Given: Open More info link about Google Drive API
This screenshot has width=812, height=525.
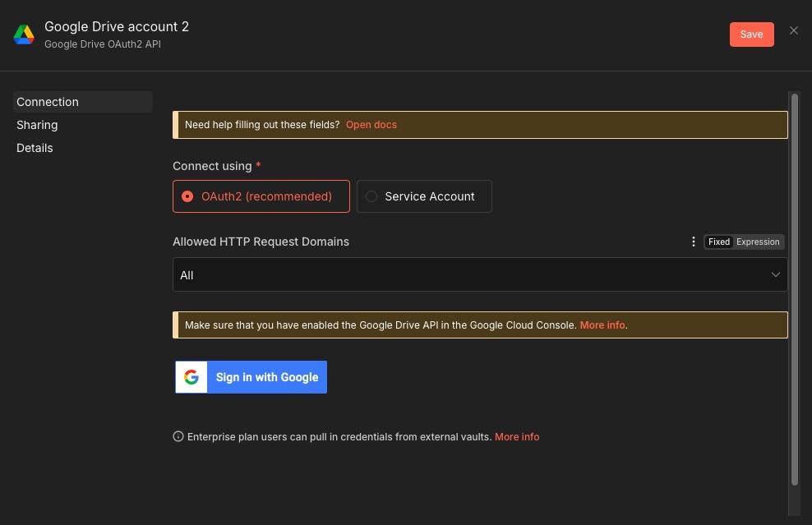Looking at the screenshot, I should coord(602,325).
